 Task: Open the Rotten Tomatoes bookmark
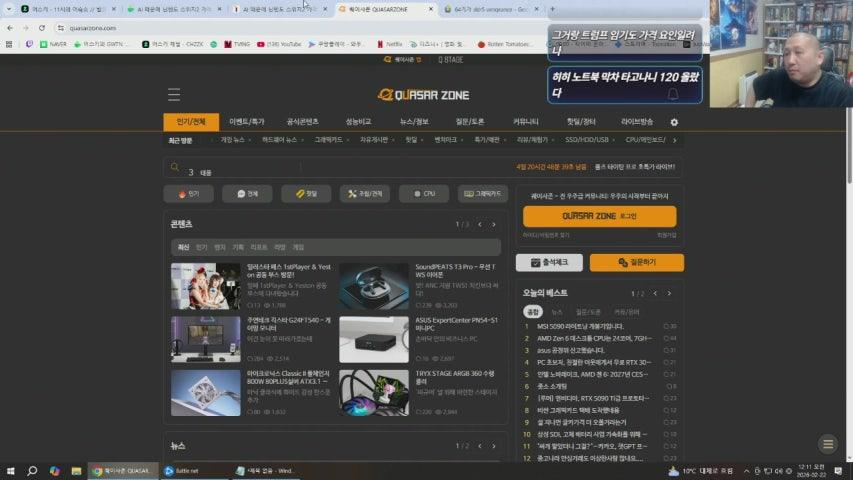point(505,44)
